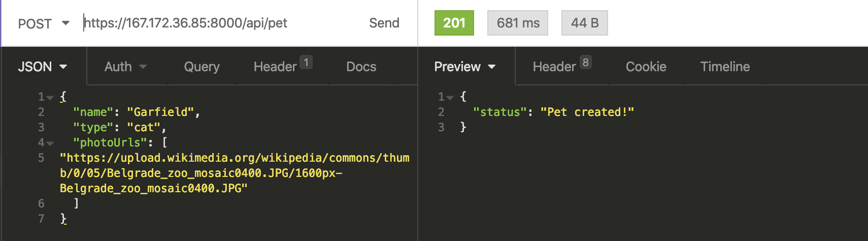
Task: Send the request
Action: point(384,23)
